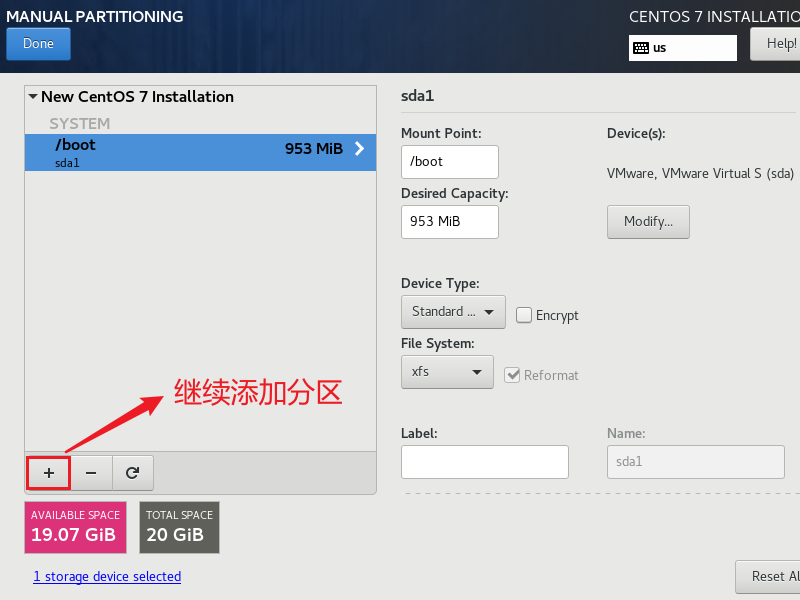The height and width of the screenshot is (600, 800).
Task: Focus the Desired Capacity 953 MiB field
Action: tap(449, 222)
